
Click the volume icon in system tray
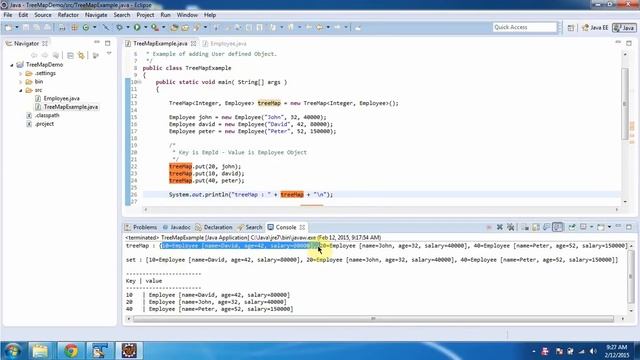tap(593, 351)
